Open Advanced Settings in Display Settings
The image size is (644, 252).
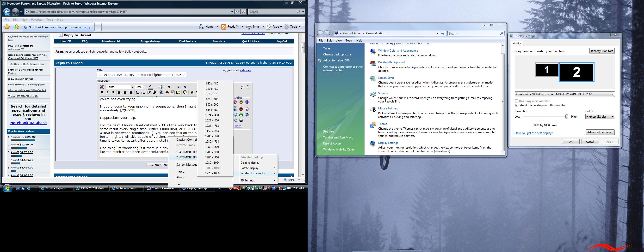click(x=600, y=132)
